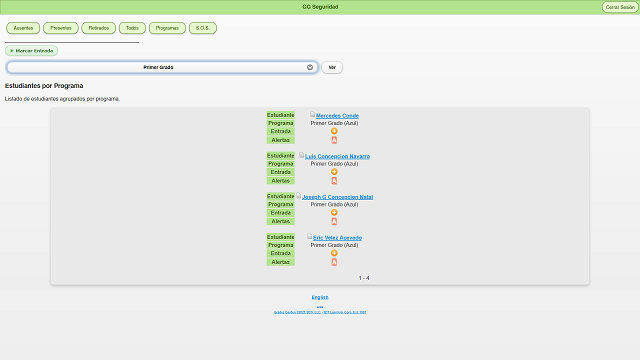Click the GG Seguridad header title
The width and height of the screenshot is (640, 360).
coord(320,7)
